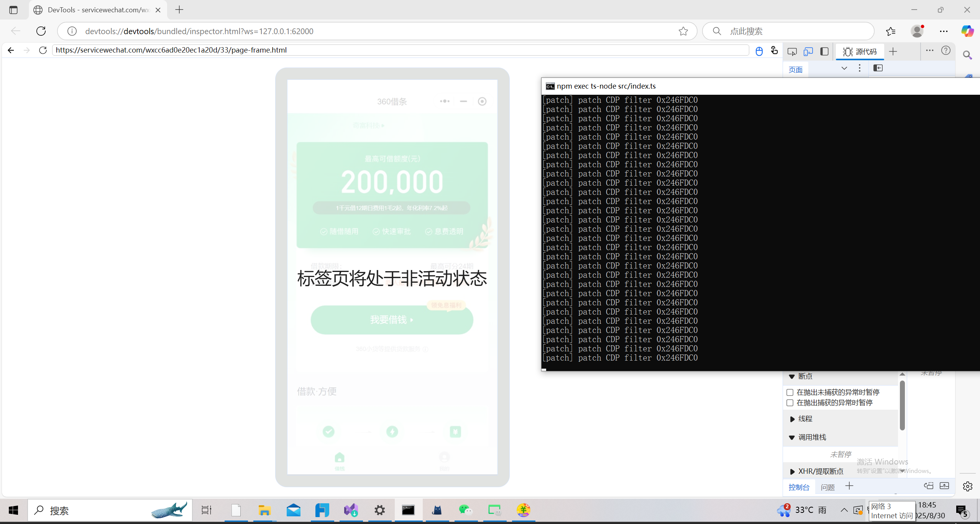
Task: Open the DevTools settings gear
Action: (x=967, y=486)
